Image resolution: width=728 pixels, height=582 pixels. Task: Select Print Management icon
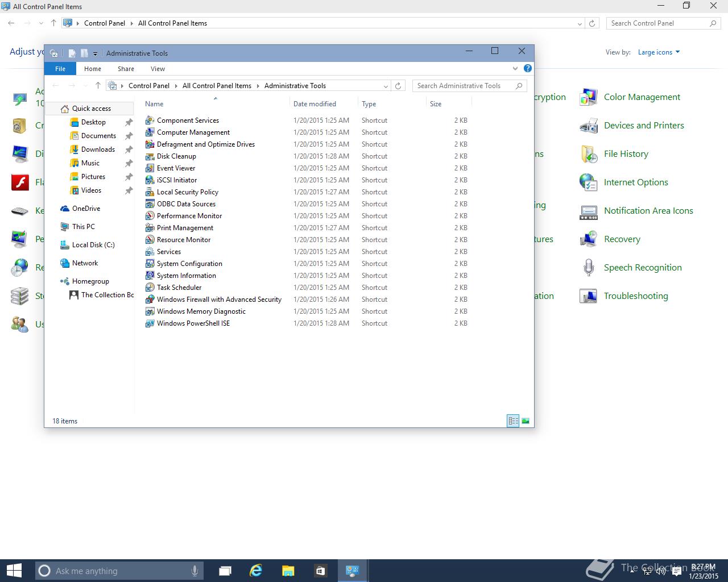tap(150, 228)
